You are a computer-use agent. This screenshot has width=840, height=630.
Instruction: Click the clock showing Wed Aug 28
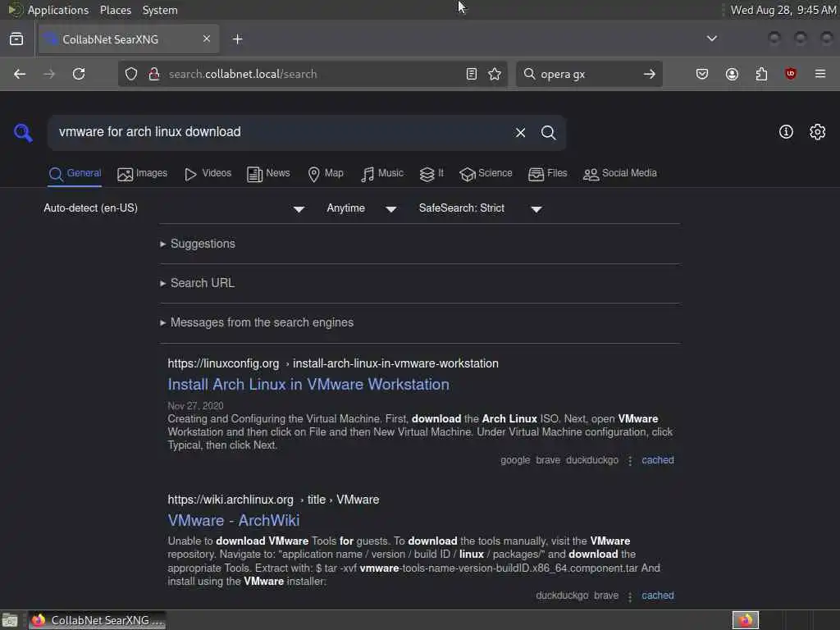coord(783,10)
